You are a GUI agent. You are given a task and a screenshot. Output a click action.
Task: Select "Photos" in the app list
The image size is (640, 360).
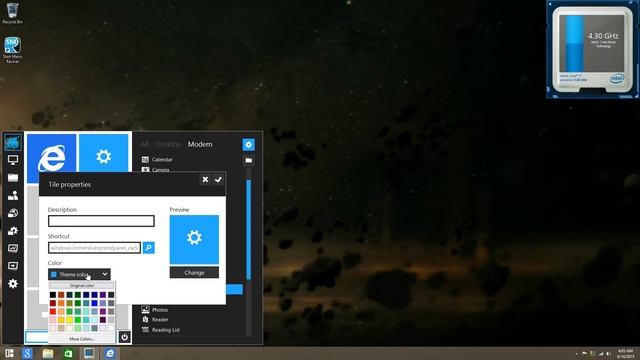click(x=160, y=310)
